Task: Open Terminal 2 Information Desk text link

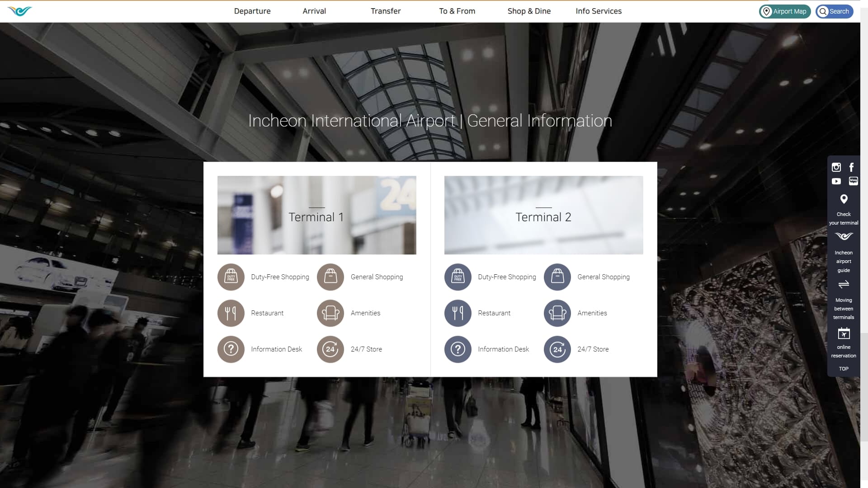Action: point(503,349)
